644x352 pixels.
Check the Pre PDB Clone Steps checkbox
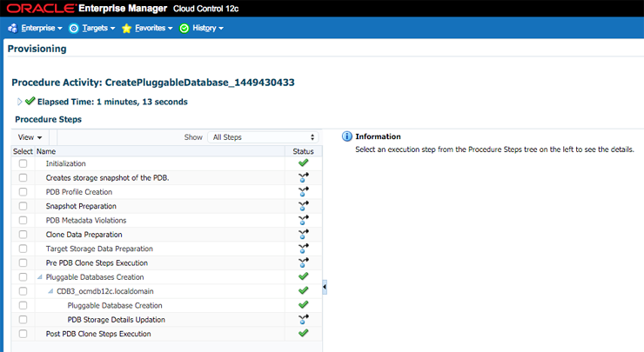click(x=23, y=262)
